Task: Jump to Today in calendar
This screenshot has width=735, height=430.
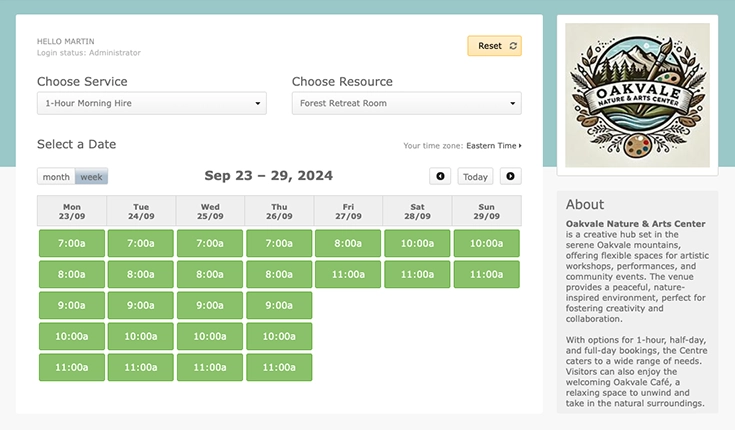Action: [x=475, y=177]
